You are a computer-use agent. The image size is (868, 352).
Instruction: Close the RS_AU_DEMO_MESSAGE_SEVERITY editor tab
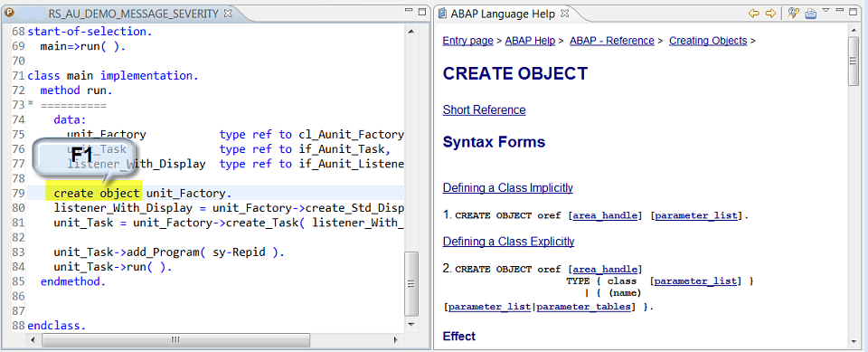228,14
